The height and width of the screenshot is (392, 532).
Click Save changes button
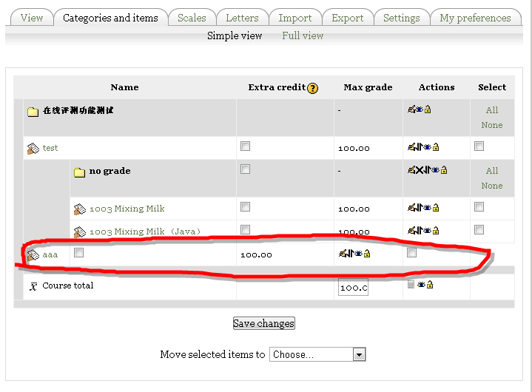click(264, 323)
